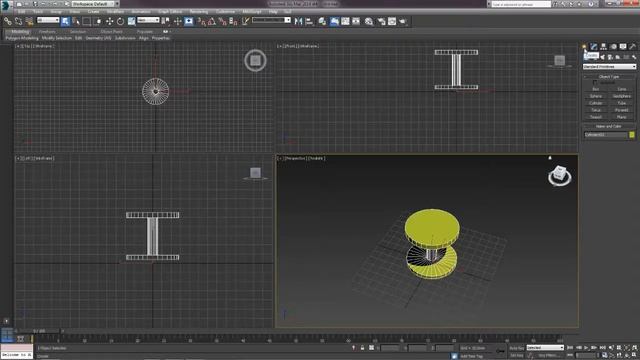640x360 pixels.
Task: Collapse the Object Type rollout
Action: pos(609,76)
